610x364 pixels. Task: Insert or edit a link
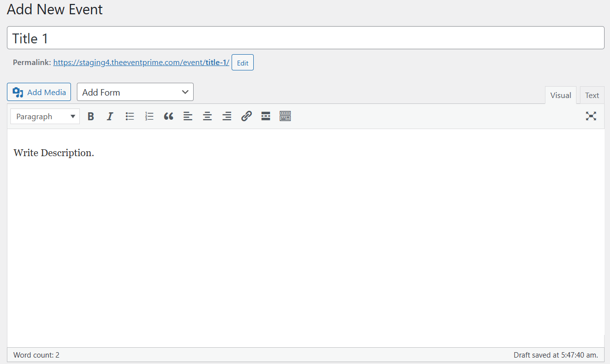pos(246,116)
